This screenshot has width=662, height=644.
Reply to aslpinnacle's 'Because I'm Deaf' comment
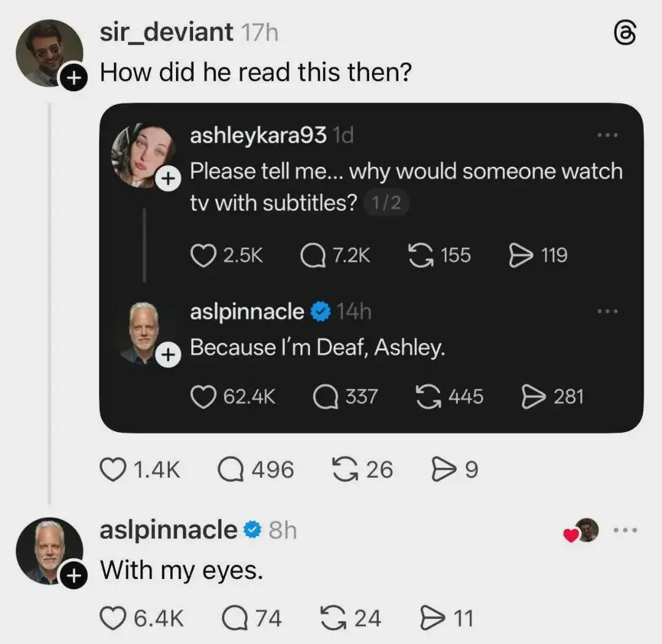323,396
